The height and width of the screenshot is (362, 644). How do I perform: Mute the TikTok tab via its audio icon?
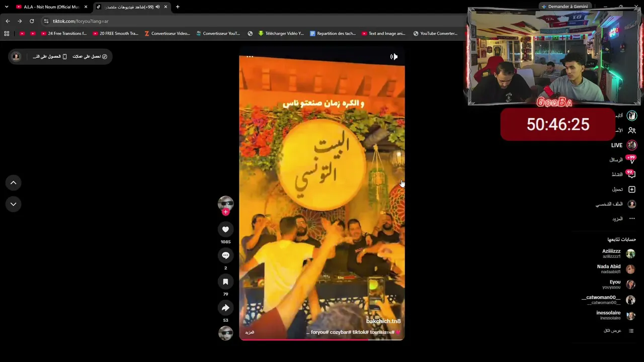pyautogui.click(x=157, y=7)
